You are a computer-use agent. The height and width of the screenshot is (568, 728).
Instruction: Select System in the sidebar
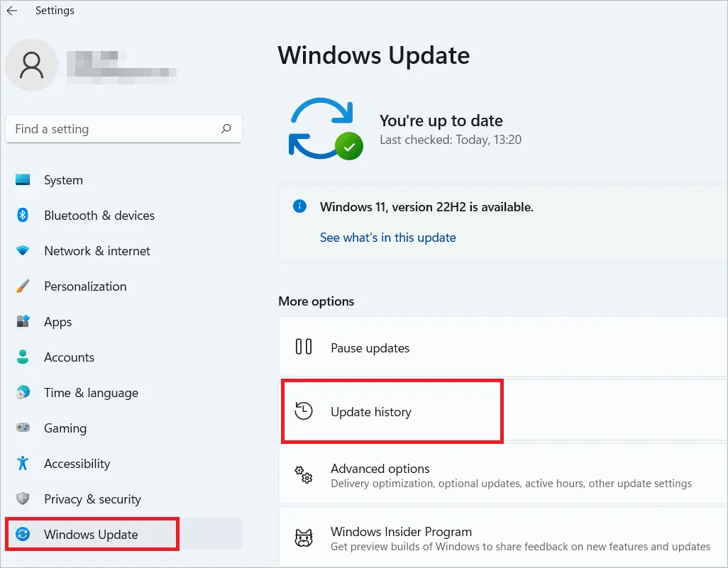pyautogui.click(x=22, y=180)
